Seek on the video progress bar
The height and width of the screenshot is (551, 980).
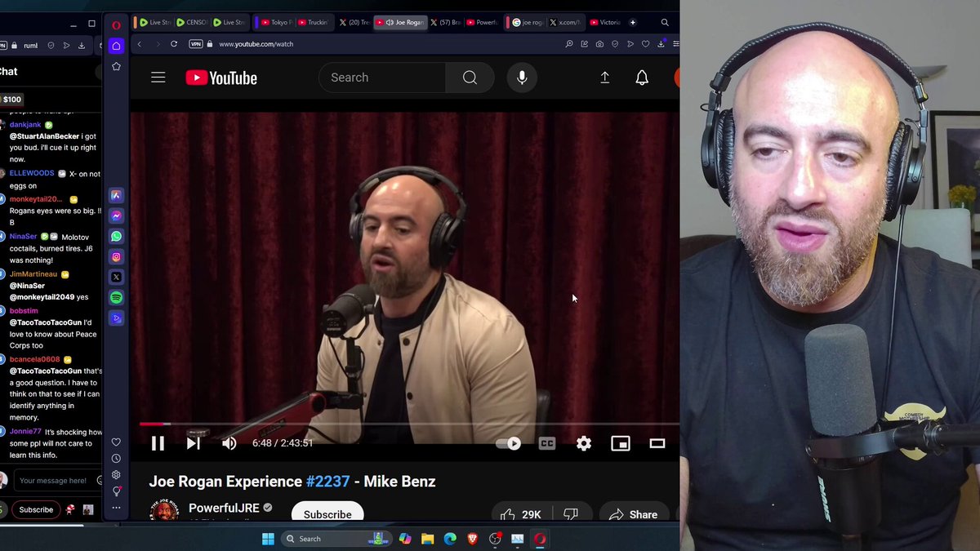(408, 424)
